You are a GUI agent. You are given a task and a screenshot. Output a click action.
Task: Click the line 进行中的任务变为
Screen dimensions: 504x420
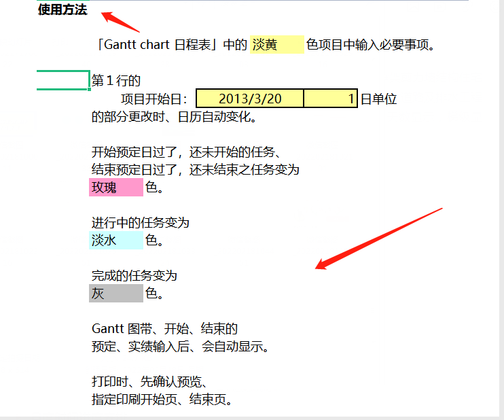(141, 222)
